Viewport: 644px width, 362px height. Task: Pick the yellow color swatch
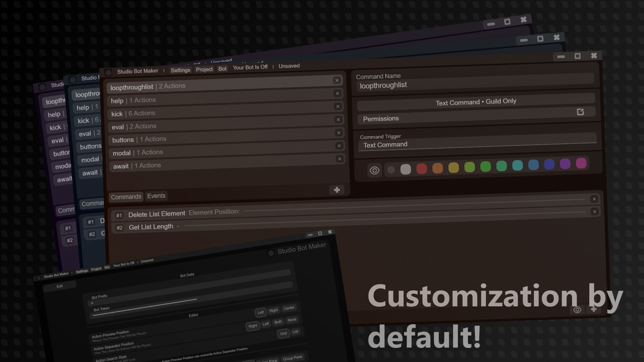(x=453, y=167)
